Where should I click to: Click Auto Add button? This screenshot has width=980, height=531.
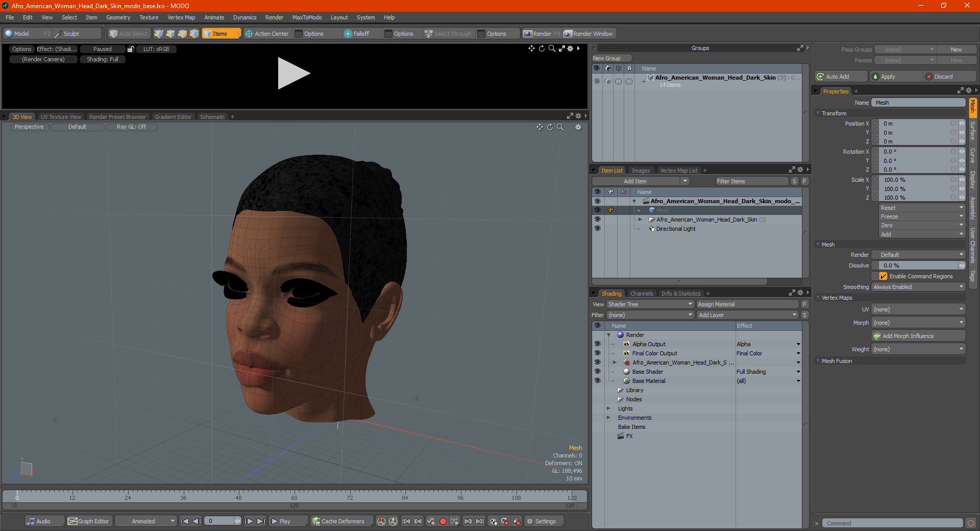[841, 77]
